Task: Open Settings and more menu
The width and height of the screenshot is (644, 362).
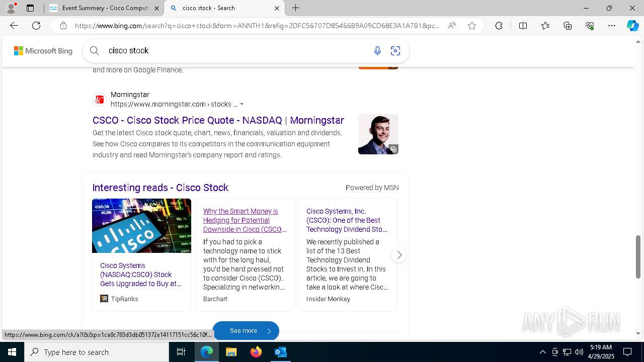Action: pos(612,26)
